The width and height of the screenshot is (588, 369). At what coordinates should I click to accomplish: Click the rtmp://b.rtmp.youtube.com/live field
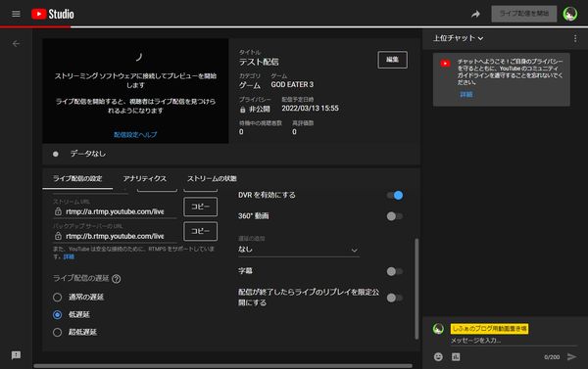(x=115, y=236)
